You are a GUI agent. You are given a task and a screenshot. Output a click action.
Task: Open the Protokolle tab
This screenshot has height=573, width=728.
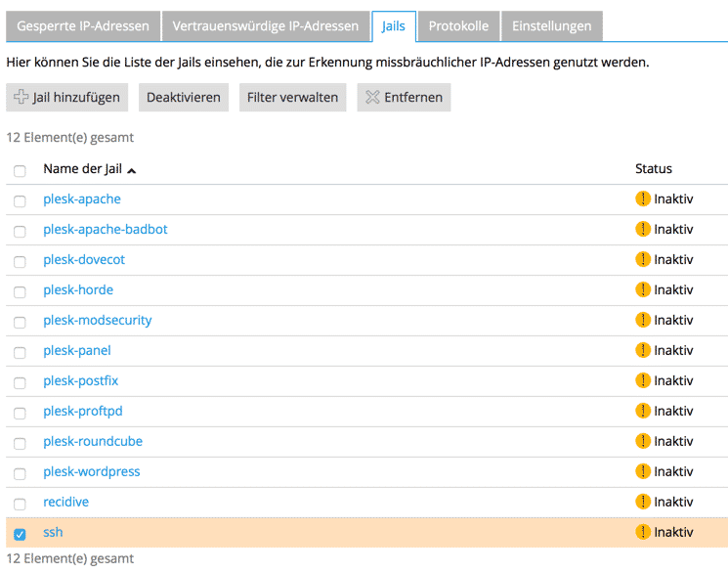click(458, 26)
